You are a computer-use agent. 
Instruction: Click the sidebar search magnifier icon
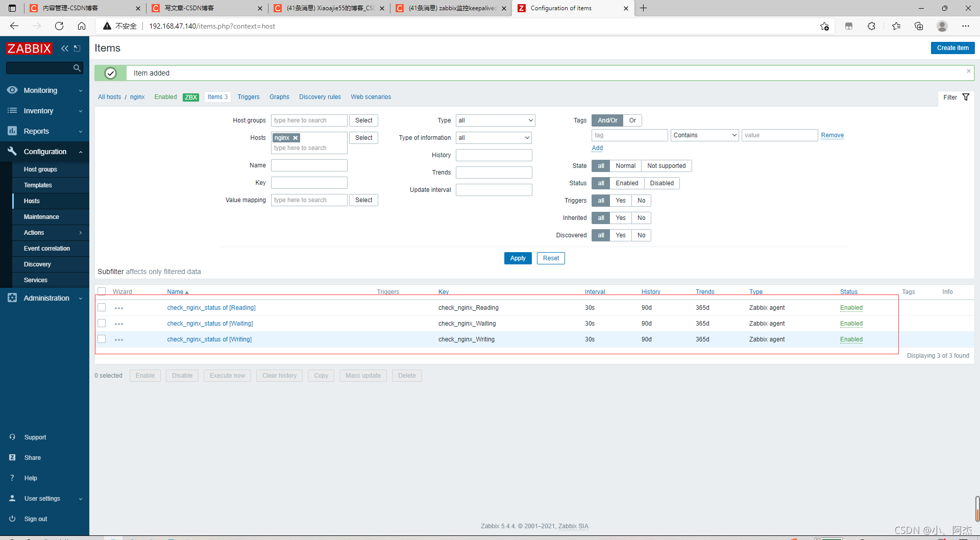(x=77, y=68)
